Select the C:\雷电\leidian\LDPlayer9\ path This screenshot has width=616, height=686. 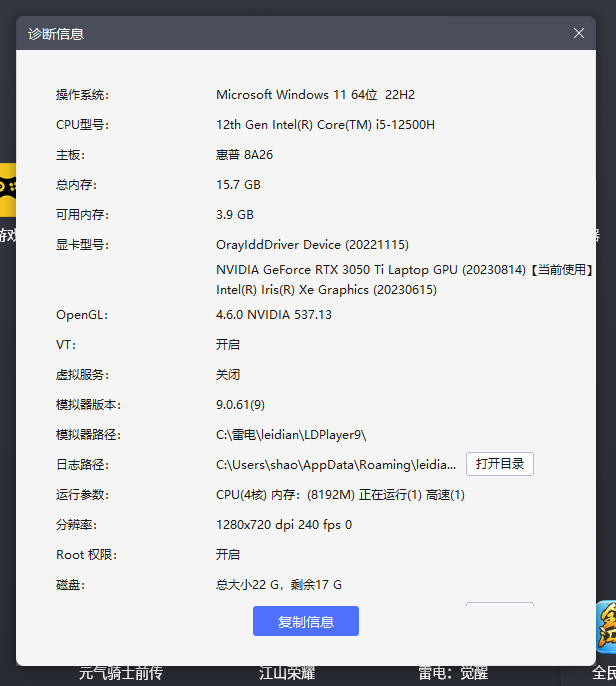[x=291, y=435]
